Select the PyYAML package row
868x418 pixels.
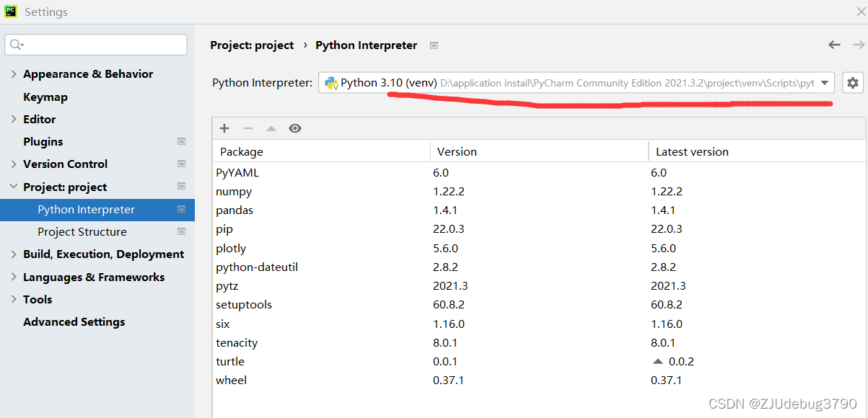(540, 173)
